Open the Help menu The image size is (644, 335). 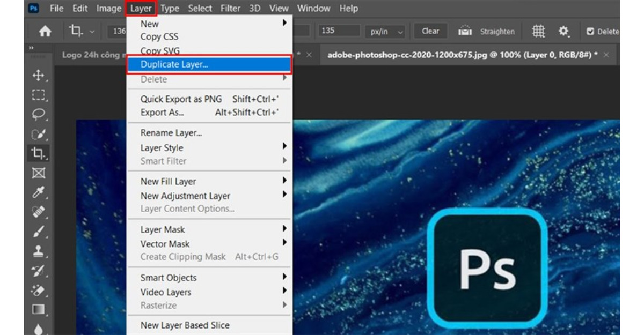(349, 9)
